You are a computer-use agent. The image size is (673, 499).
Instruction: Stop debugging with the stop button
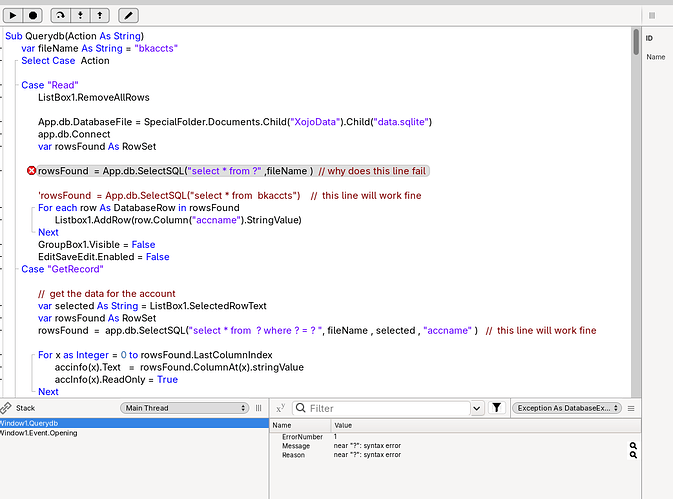tap(33, 16)
